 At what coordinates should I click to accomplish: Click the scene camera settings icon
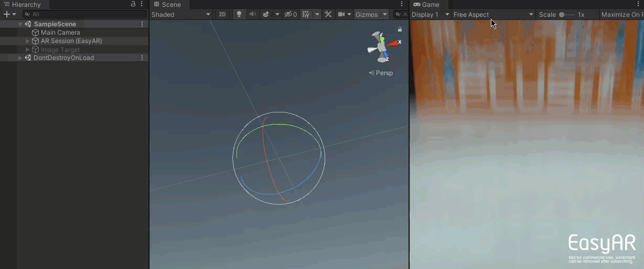point(342,15)
